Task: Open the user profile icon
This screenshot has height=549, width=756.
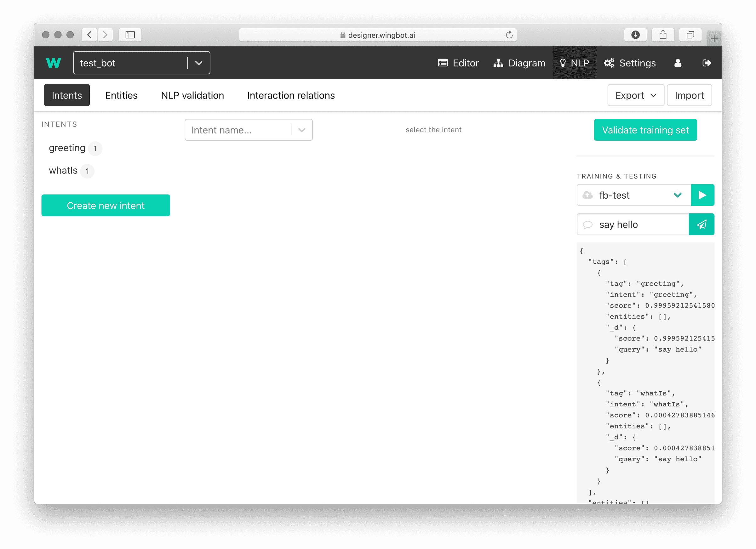Action: coord(678,63)
